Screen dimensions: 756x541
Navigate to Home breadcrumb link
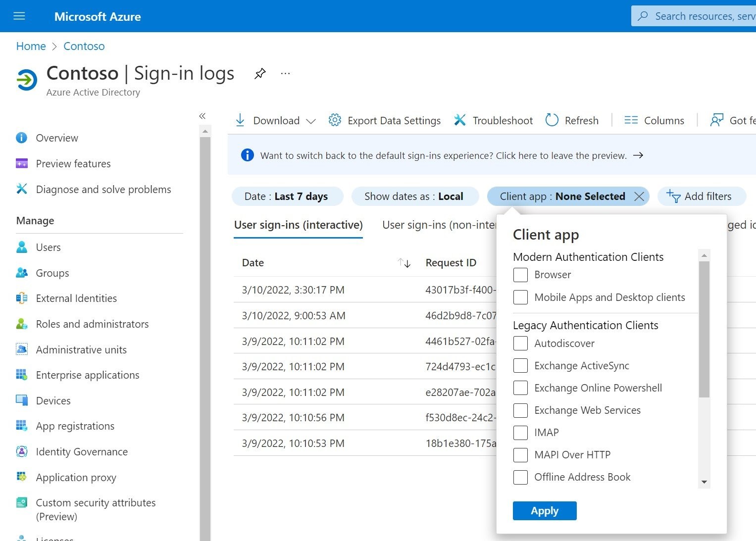point(31,46)
